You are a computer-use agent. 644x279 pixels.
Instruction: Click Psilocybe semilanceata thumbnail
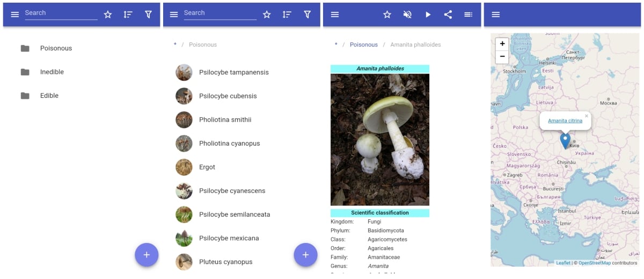184,214
